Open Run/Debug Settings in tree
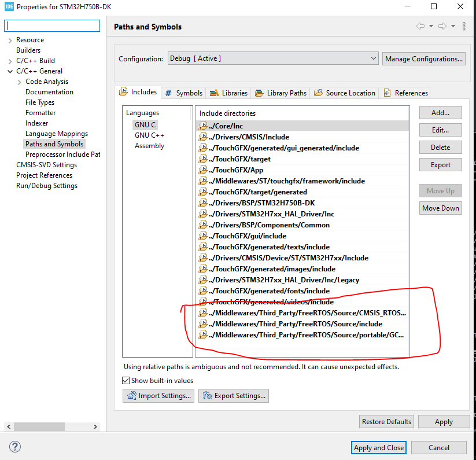This screenshot has width=476, height=460. (47, 186)
